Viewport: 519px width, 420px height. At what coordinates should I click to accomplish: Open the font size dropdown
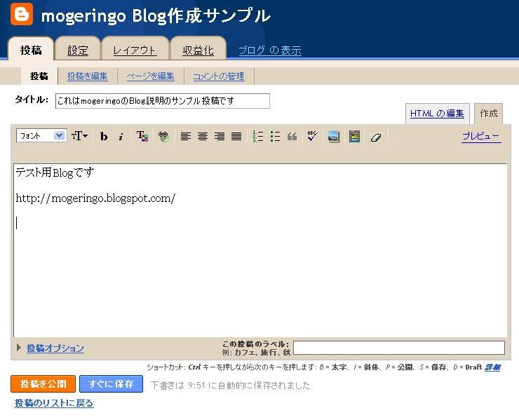coord(80,136)
